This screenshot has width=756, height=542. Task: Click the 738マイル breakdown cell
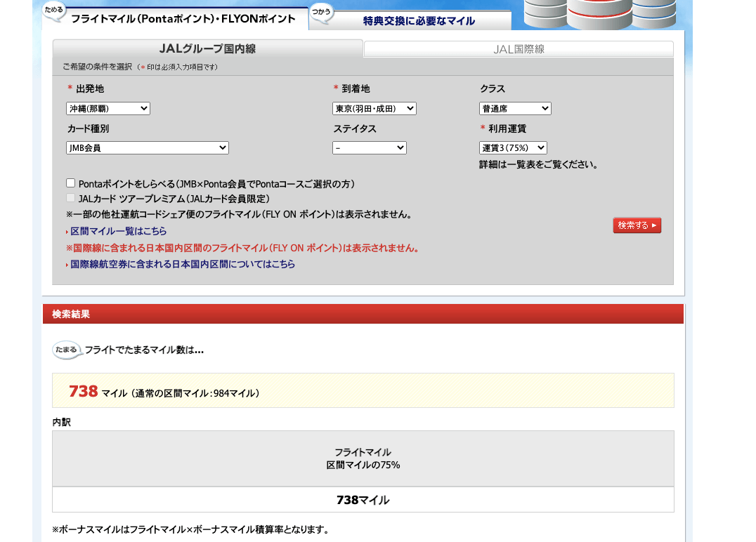[x=363, y=500]
